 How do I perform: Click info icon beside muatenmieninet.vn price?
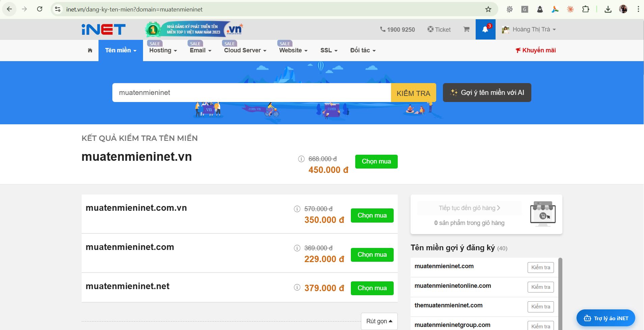pos(301,159)
